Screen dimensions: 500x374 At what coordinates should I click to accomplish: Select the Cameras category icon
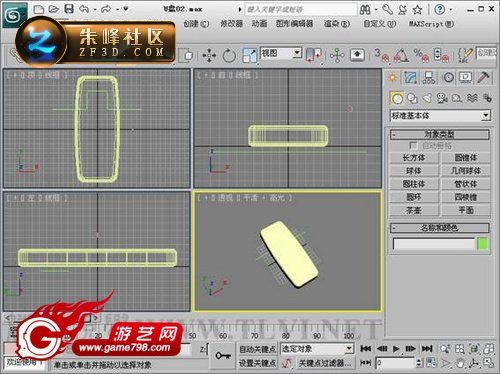point(442,98)
